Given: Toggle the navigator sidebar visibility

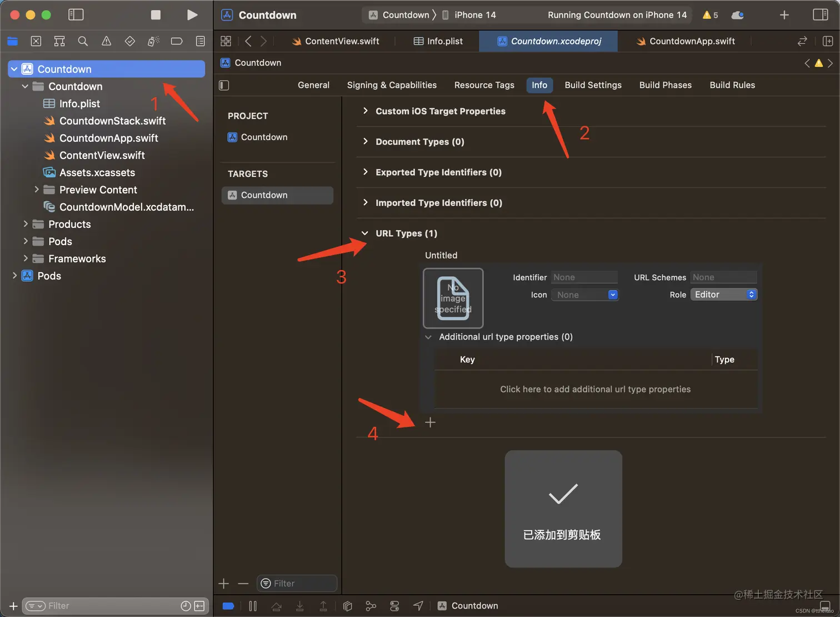Looking at the screenshot, I should point(76,15).
